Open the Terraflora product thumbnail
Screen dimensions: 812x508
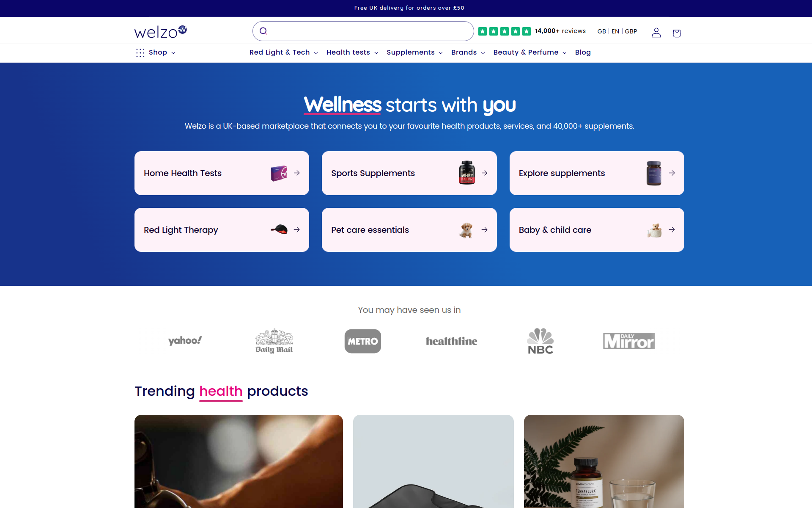click(604, 461)
